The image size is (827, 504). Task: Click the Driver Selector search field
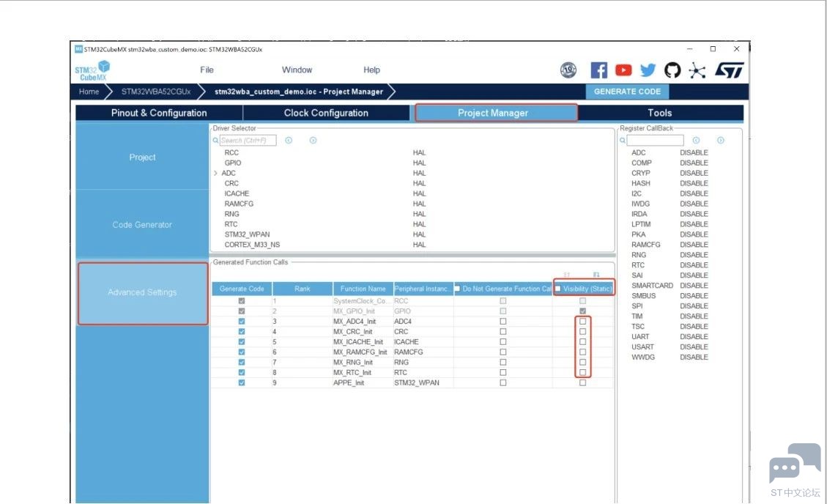(248, 140)
